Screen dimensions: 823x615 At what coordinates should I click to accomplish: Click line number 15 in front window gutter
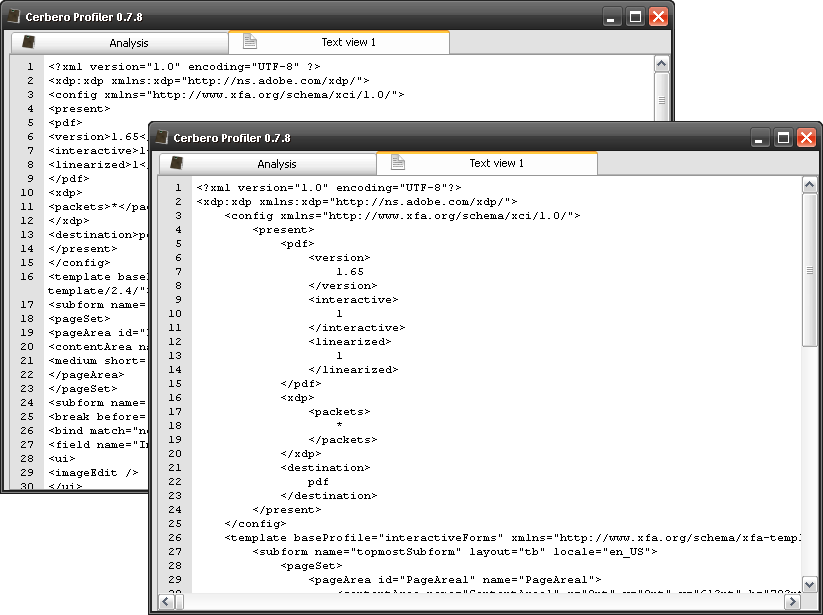(x=175, y=384)
